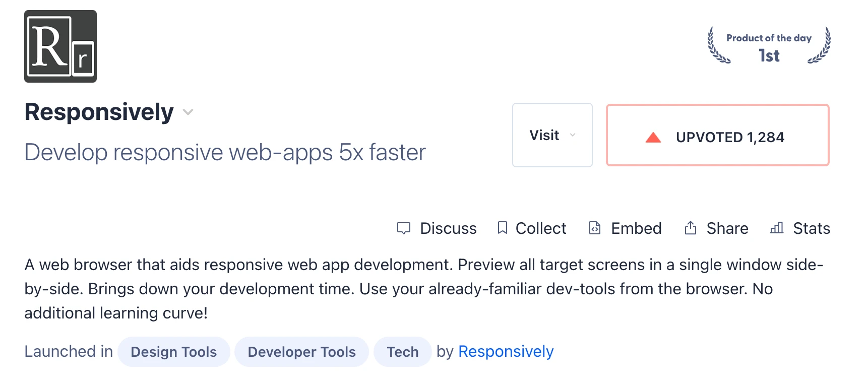Select the Tech tag

pyautogui.click(x=403, y=352)
